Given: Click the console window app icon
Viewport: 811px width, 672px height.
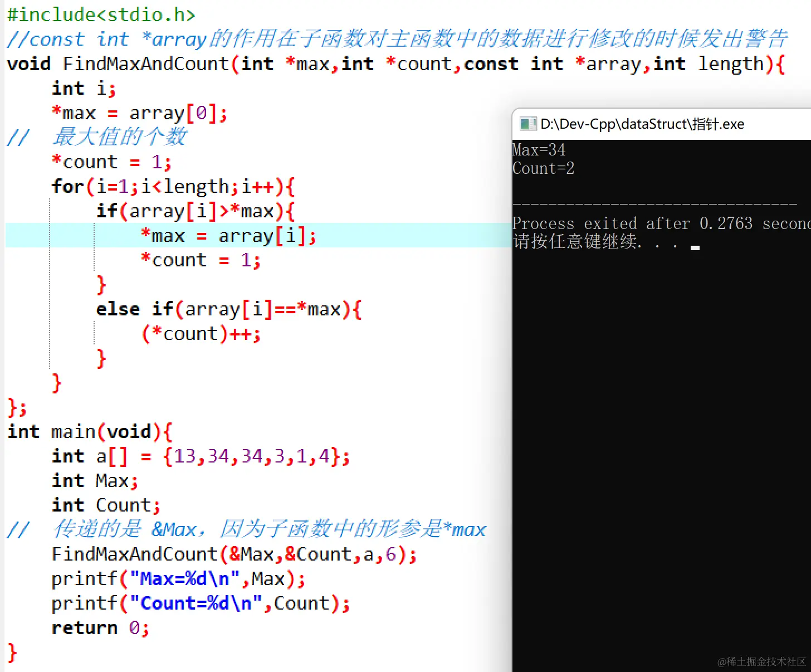Looking at the screenshot, I should click(x=527, y=124).
